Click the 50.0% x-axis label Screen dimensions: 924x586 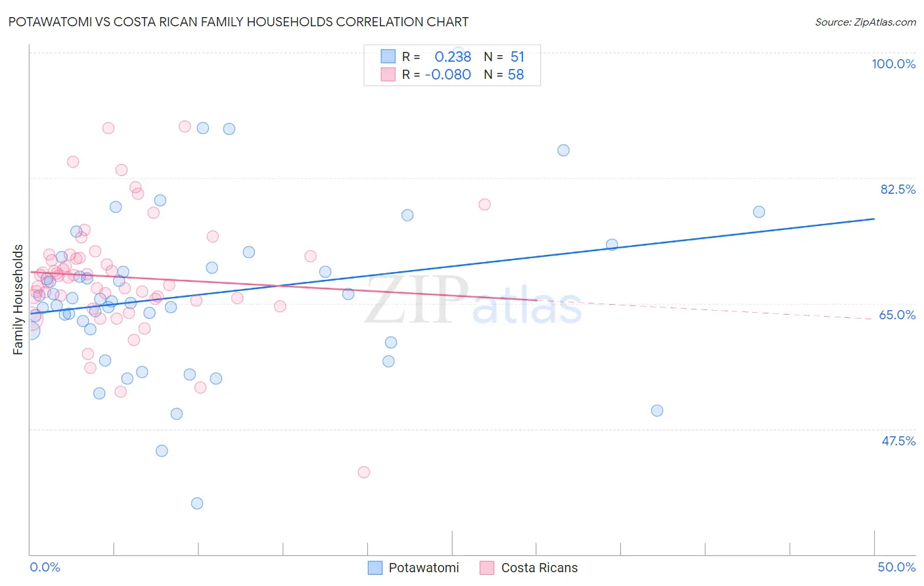click(x=896, y=567)
